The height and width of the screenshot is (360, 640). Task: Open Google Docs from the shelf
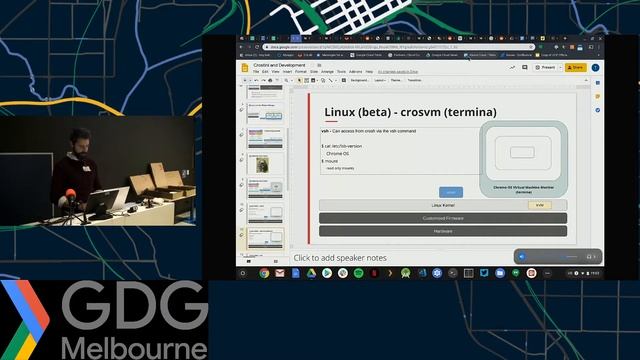click(x=296, y=273)
